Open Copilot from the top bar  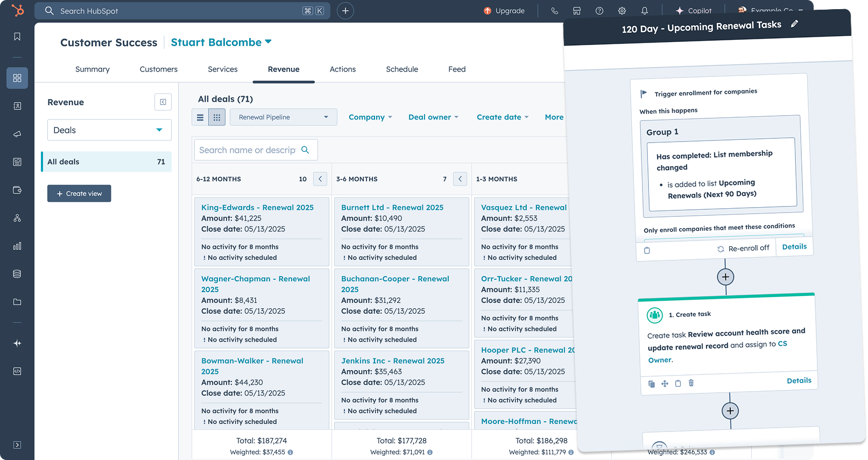pos(694,11)
